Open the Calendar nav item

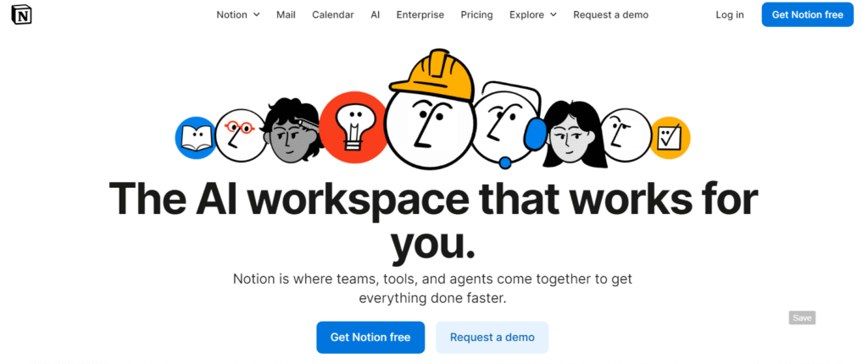(332, 15)
